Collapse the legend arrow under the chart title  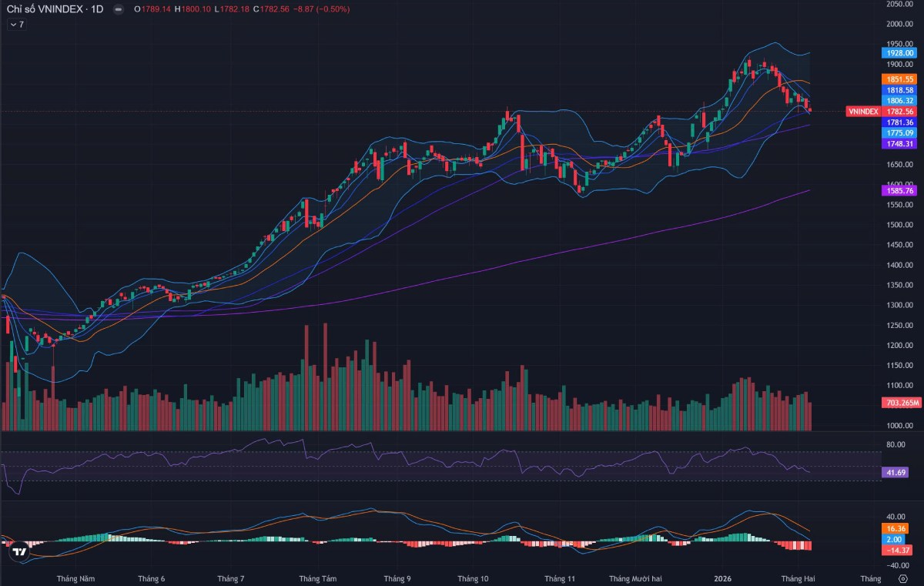tap(15, 25)
